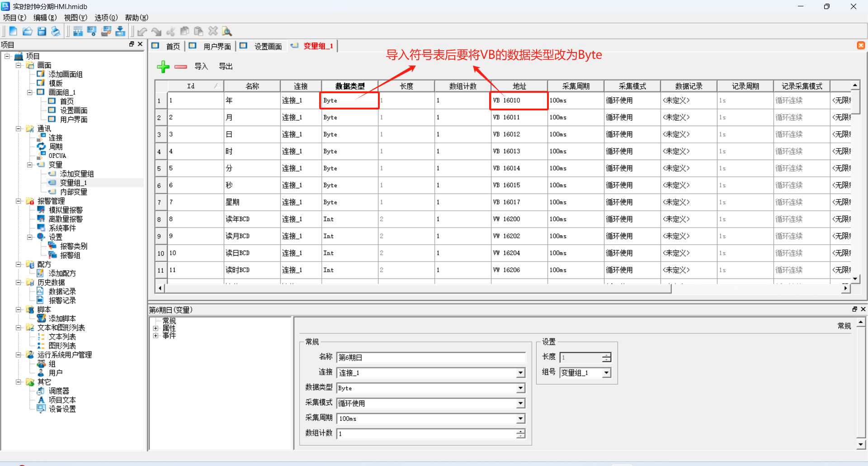Open the 选项(O) menu
Image resolution: width=868 pixels, height=466 pixels.
tap(106, 18)
